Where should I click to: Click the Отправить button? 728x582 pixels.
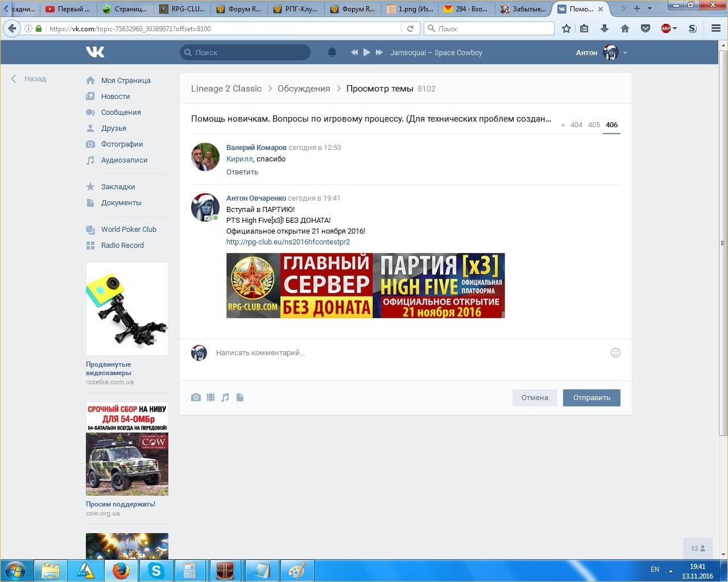click(x=591, y=398)
